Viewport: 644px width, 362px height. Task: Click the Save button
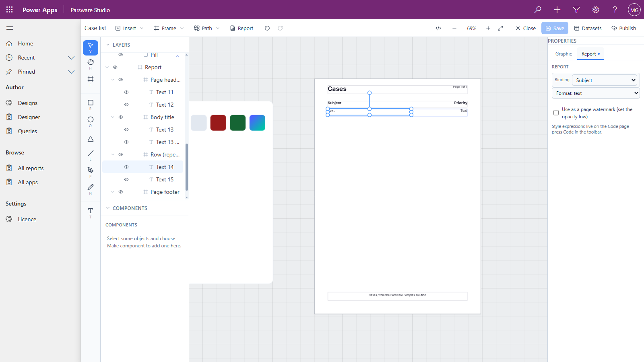click(x=555, y=28)
